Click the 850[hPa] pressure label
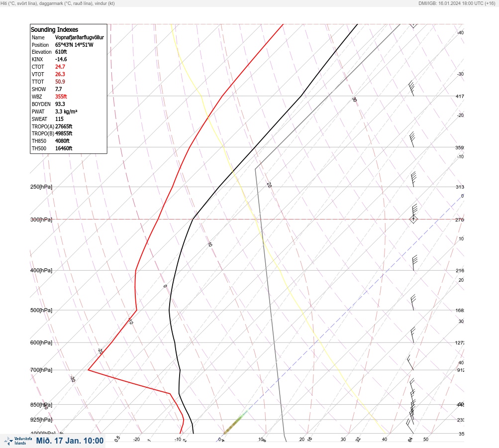 [x=41, y=405]
